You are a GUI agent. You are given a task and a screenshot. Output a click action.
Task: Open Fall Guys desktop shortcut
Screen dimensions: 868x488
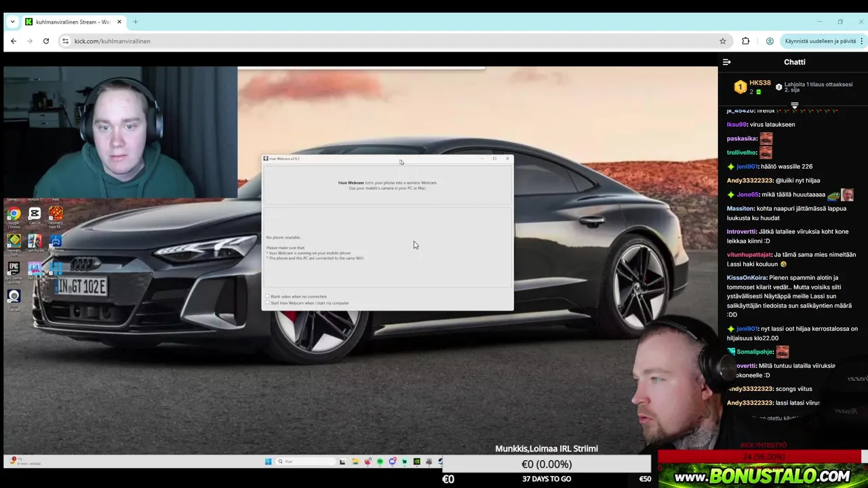[35, 269]
